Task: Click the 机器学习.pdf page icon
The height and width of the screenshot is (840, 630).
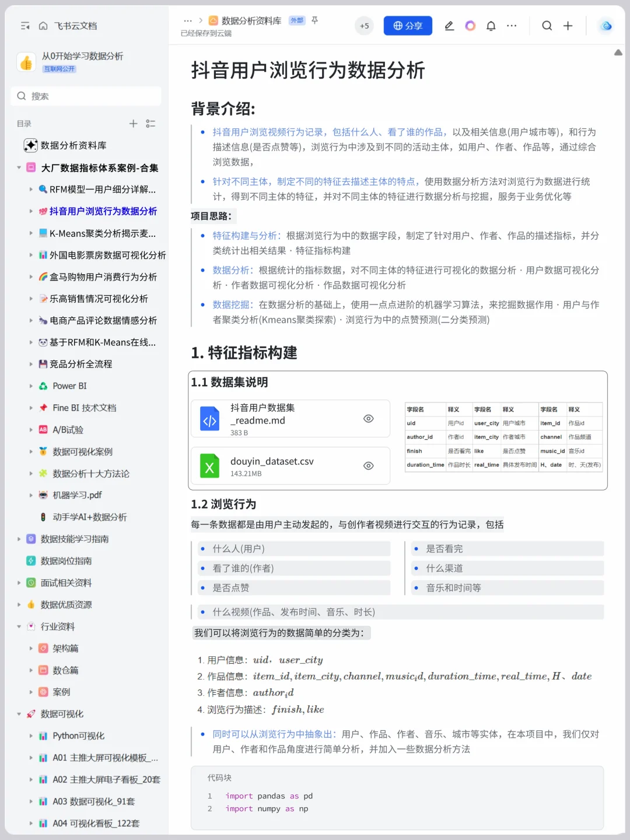Action: pos(43,495)
